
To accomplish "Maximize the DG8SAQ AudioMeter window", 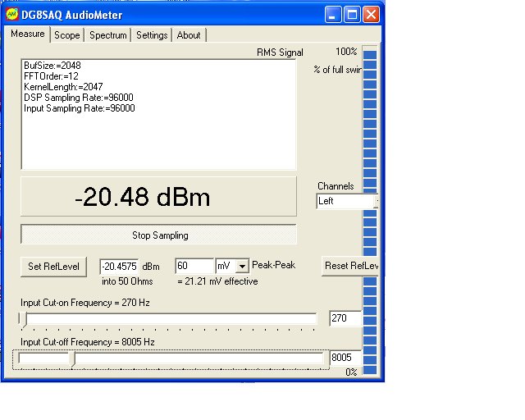I will coord(352,15).
